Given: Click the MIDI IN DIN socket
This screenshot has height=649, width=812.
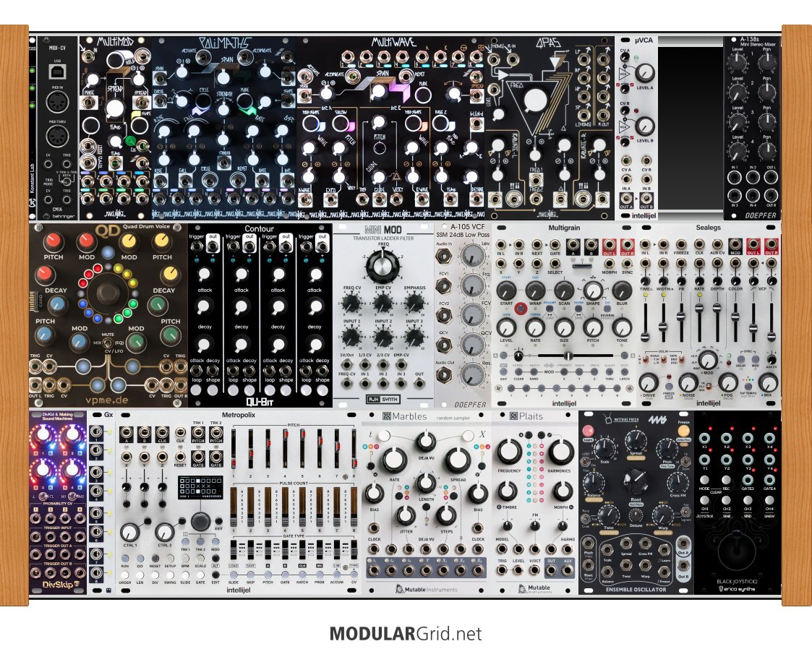Looking at the screenshot, I should point(57,103).
